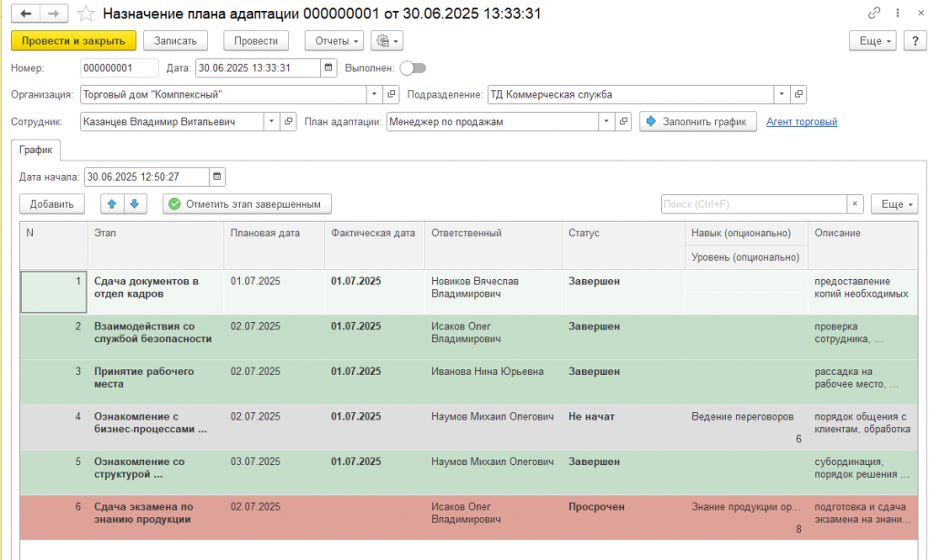Screen dimensions: 934x560
Task: Sort by the Статус column header
Action: 623,245
